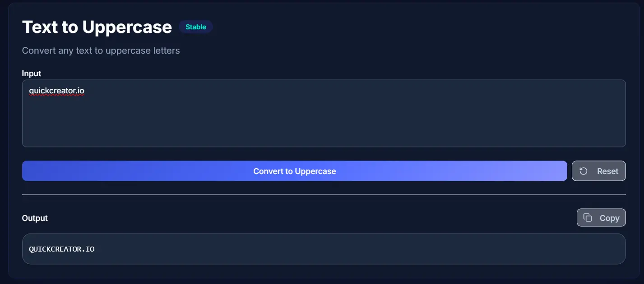
Task: Click the Output result box
Action: [324, 249]
